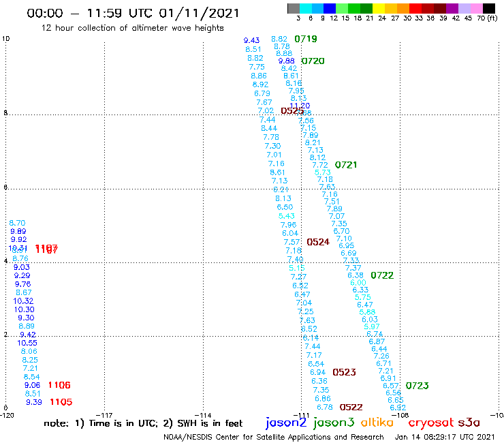Click the NOAA/NESDIS credit line
Image resolution: width=504 pixels, height=443 pixels.
tap(274, 438)
